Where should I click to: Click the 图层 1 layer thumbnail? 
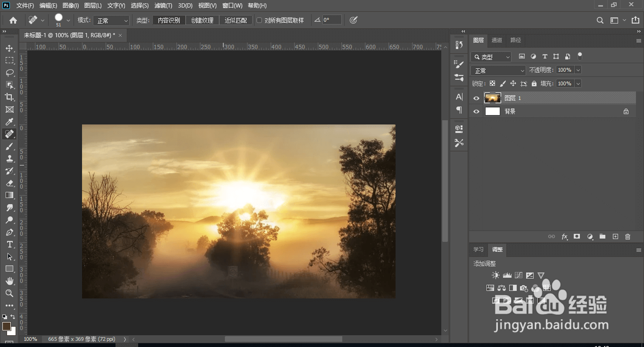[493, 98]
